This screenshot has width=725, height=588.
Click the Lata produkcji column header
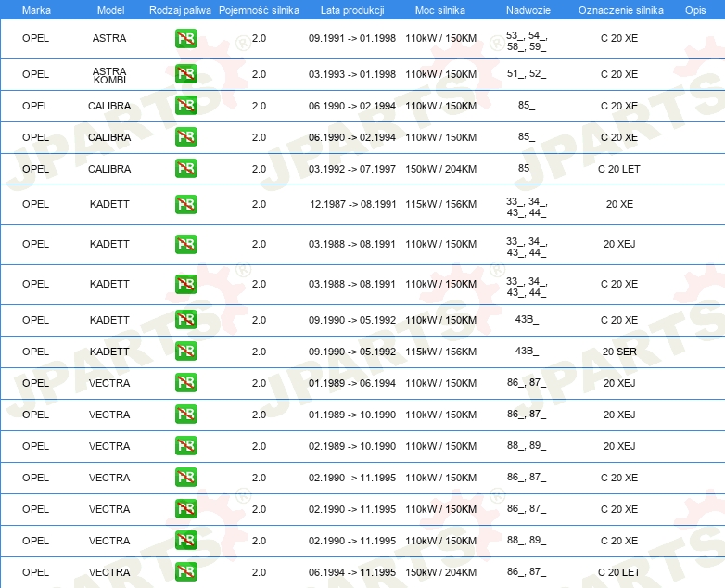[352, 10]
